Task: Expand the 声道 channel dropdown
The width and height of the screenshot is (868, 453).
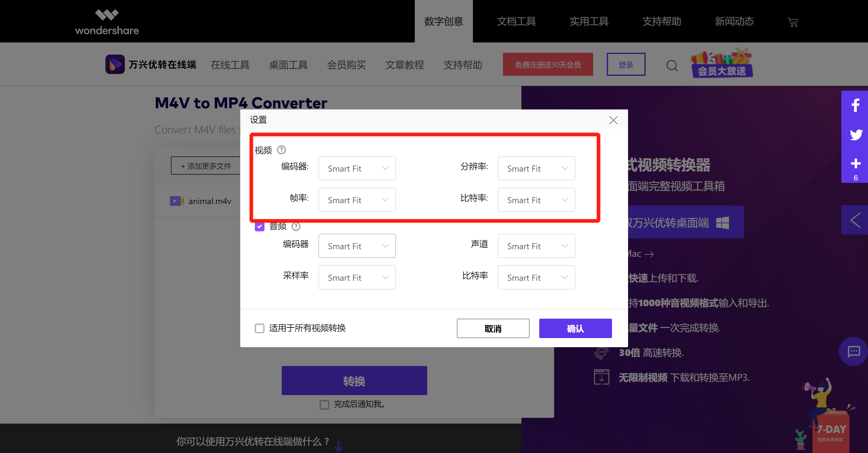Action: (x=536, y=246)
